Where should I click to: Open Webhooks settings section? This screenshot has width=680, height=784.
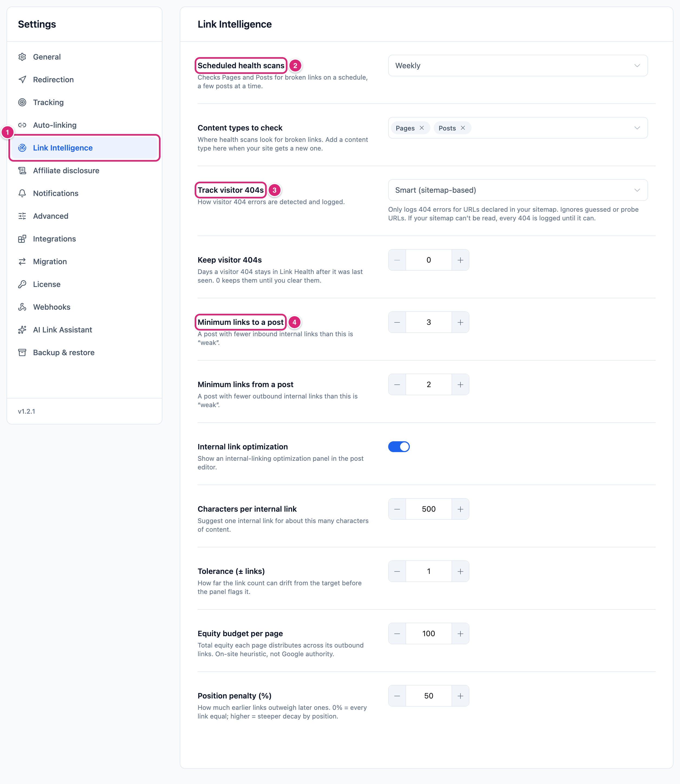pyautogui.click(x=84, y=307)
